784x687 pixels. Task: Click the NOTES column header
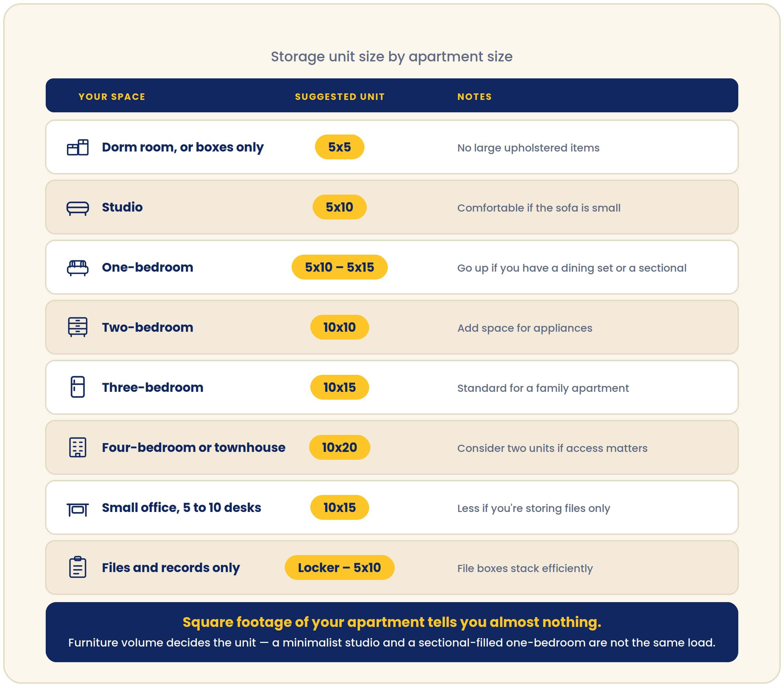click(474, 97)
